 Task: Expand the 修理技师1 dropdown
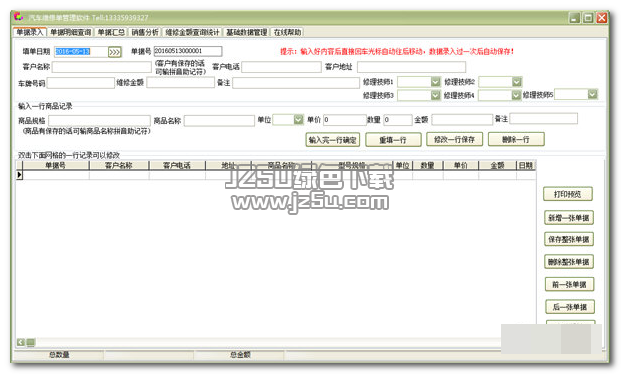click(x=435, y=82)
